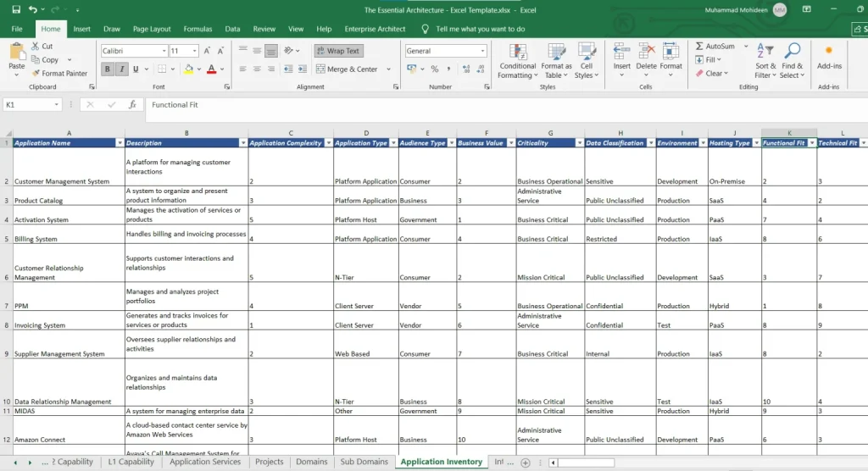Activate the Format Painter brush
This screenshot has width=868, height=471.
pyautogui.click(x=59, y=73)
